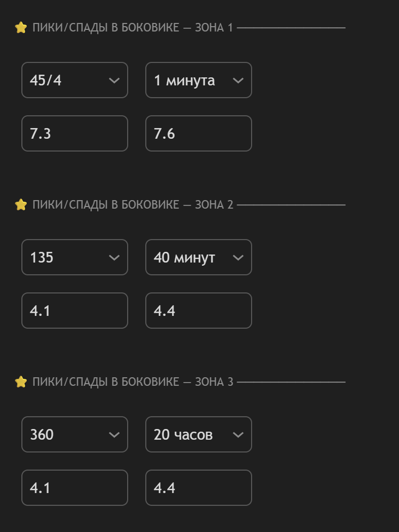Image resolution: width=399 pixels, height=532 pixels.
Task: Click the "Пики/спады в боковике — Зона 1" heading
Action: [132, 28]
